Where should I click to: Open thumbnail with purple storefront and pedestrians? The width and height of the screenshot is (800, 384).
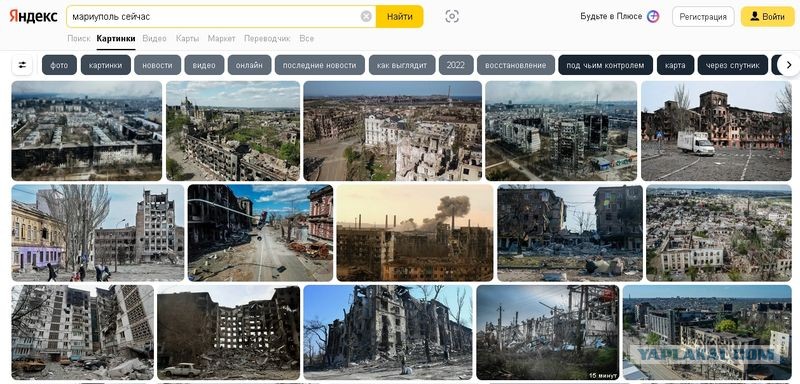[x=97, y=233]
